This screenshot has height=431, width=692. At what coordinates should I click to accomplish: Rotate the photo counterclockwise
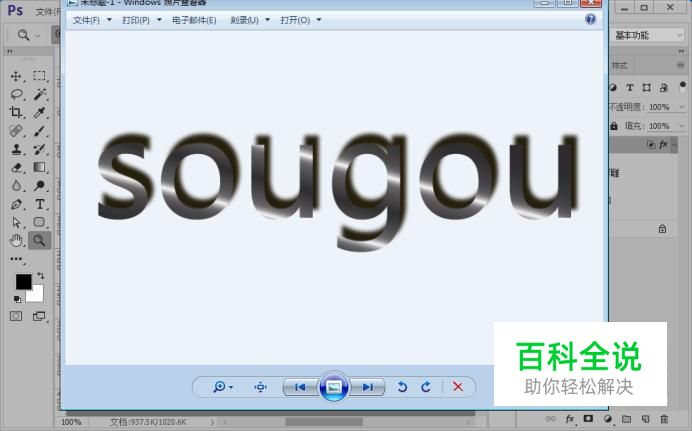402,387
